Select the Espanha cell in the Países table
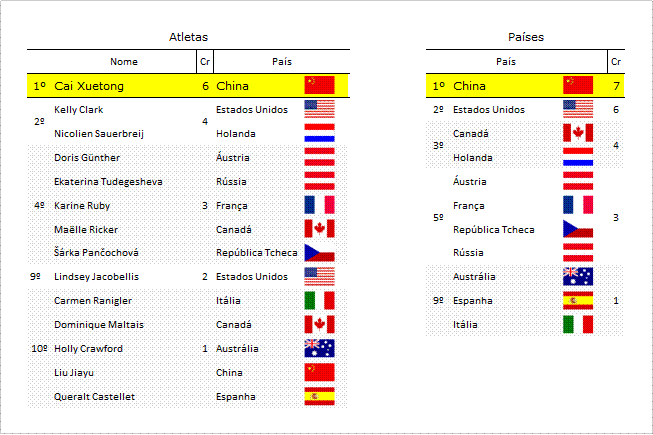Image resolution: width=653 pixels, height=435 pixels. click(x=473, y=301)
